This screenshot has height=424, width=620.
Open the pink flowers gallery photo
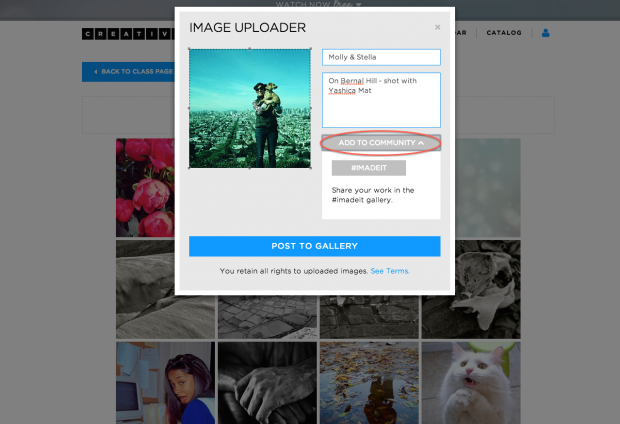[x=145, y=187]
